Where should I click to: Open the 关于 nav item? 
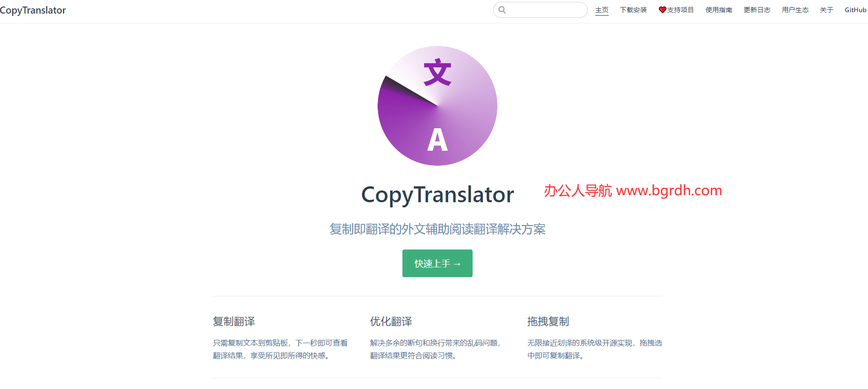pyautogui.click(x=826, y=10)
